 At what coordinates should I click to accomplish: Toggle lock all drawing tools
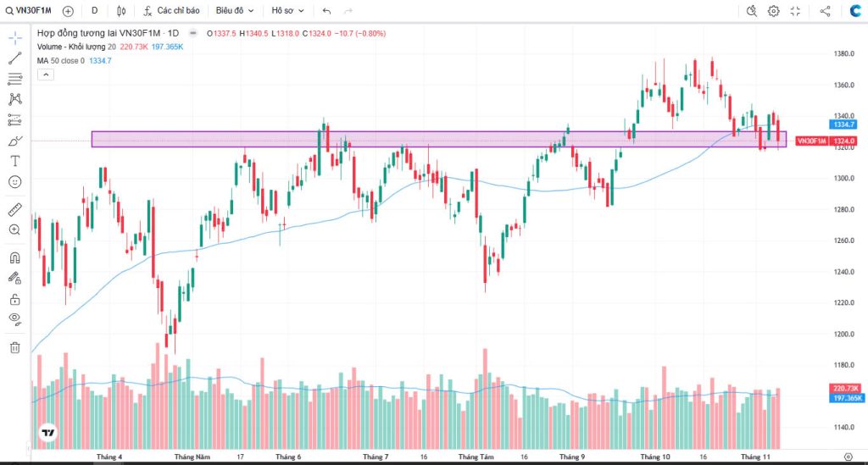(x=14, y=298)
